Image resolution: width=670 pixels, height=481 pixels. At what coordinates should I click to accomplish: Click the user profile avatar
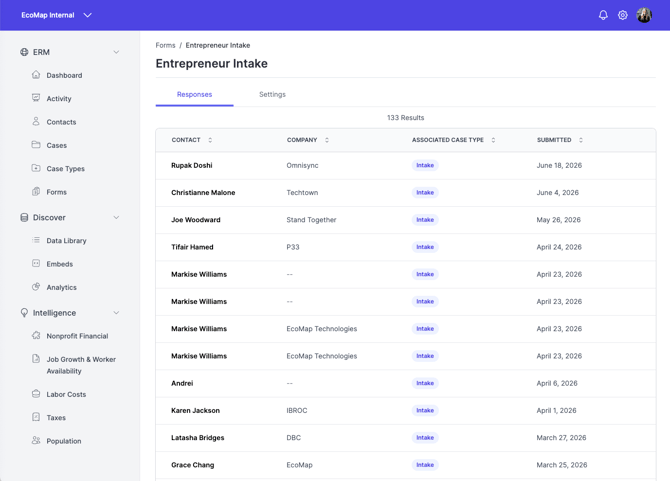[644, 15]
